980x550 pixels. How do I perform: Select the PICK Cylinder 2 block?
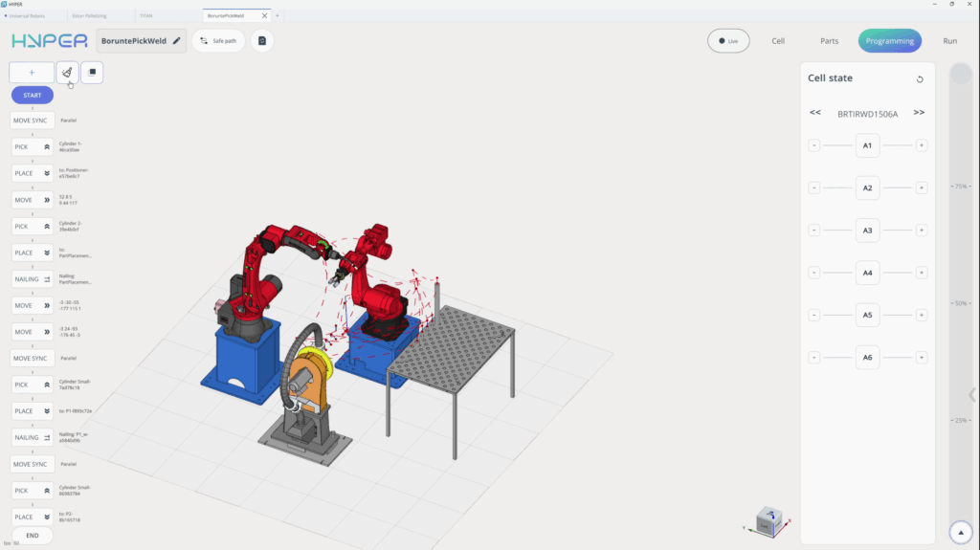point(33,227)
